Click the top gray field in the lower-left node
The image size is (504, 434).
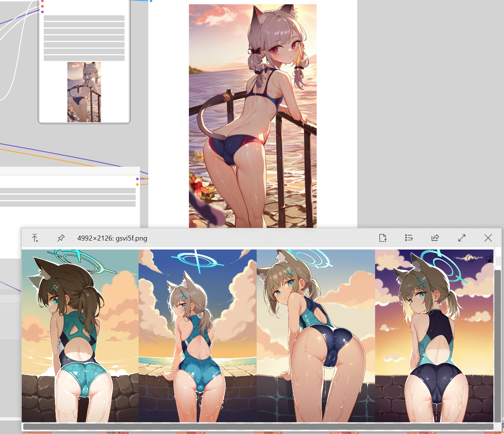click(x=68, y=191)
